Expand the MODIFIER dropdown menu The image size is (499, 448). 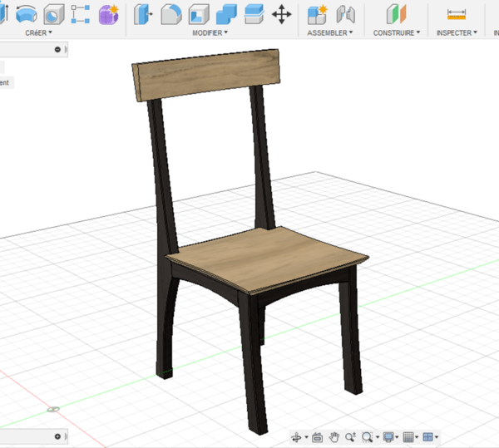[210, 33]
